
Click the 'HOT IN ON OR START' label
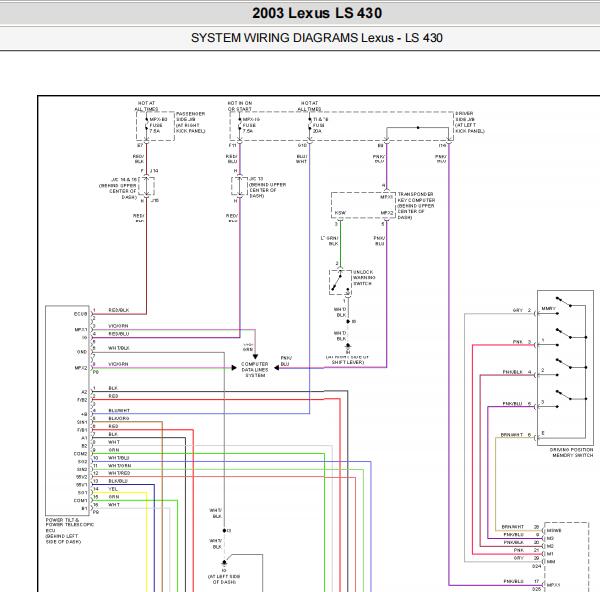point(240,106)
